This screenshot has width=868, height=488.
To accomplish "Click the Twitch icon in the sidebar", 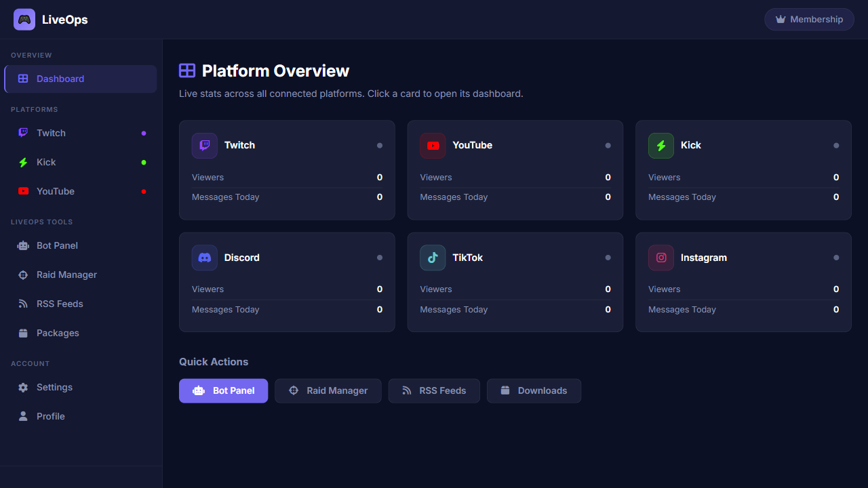I will coord(23,133).
